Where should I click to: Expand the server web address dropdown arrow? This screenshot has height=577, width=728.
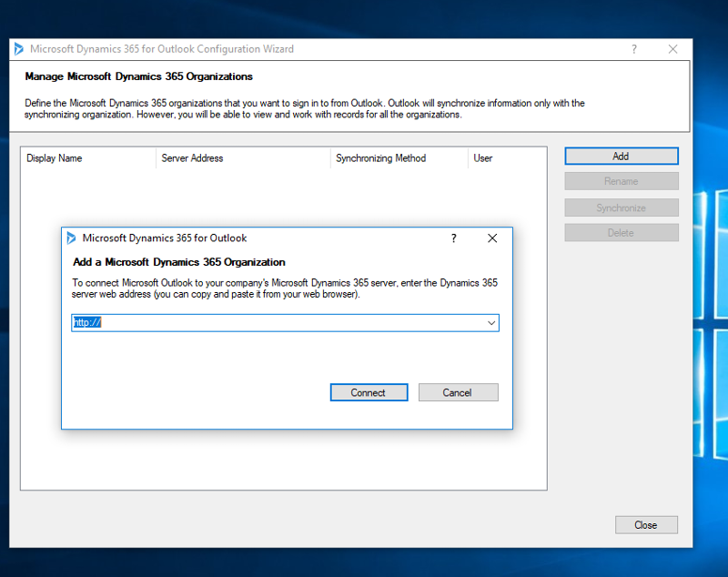click(x=491, y=323)
